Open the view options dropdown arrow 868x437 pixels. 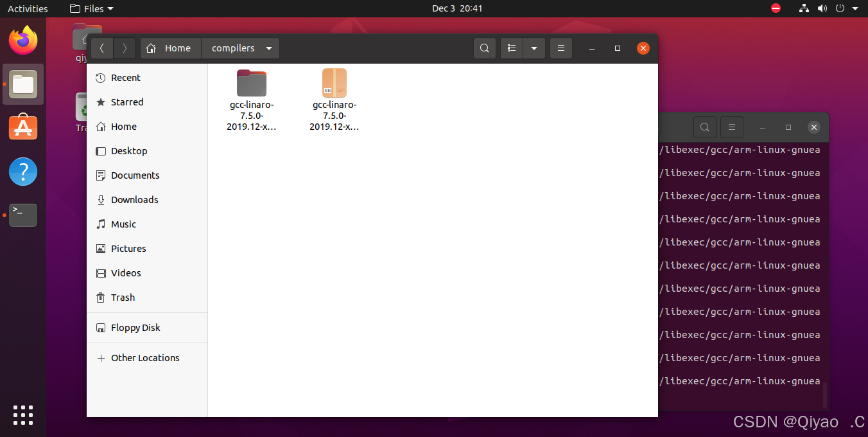(x=534, y=48)
